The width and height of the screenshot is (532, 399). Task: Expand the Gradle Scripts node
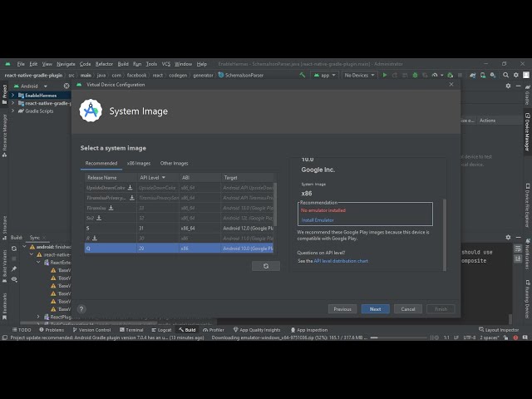tap(13, 111)
